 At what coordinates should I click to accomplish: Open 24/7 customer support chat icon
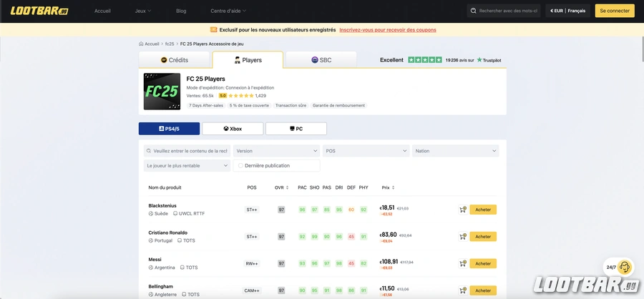624,267
